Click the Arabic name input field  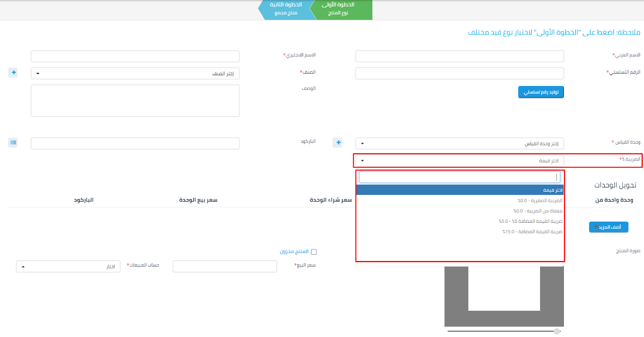coord(459,56)
